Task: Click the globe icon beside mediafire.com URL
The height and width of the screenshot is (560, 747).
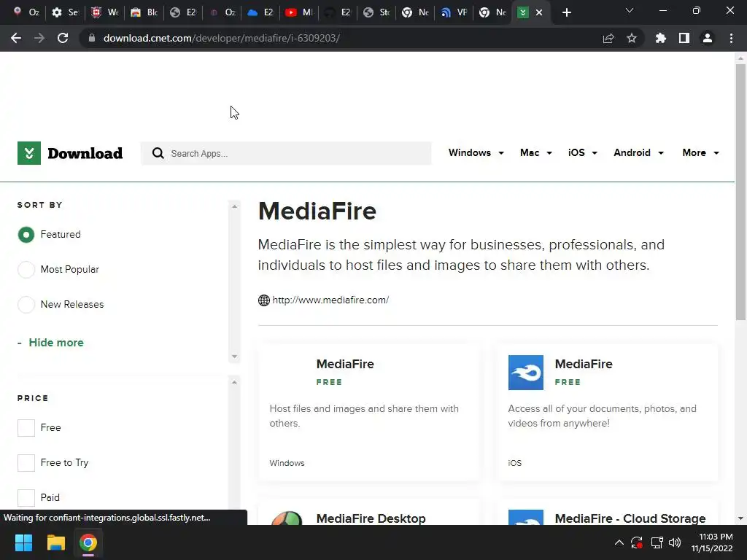Action: click(x=264, y=300)
